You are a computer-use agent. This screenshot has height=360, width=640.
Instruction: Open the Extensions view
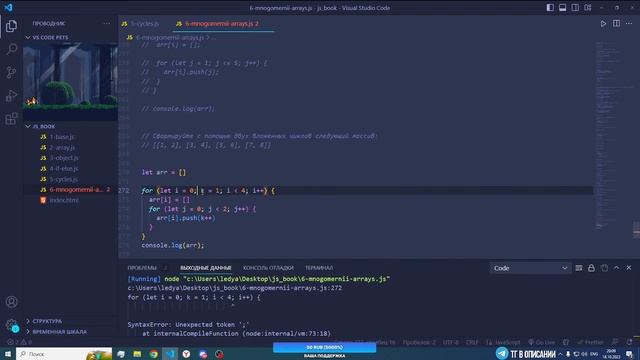(x=11, y=119)
